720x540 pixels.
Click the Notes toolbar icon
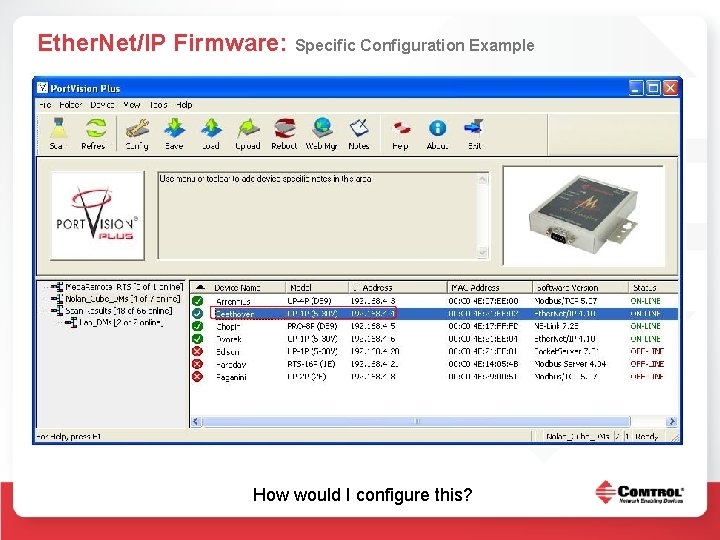359,133
